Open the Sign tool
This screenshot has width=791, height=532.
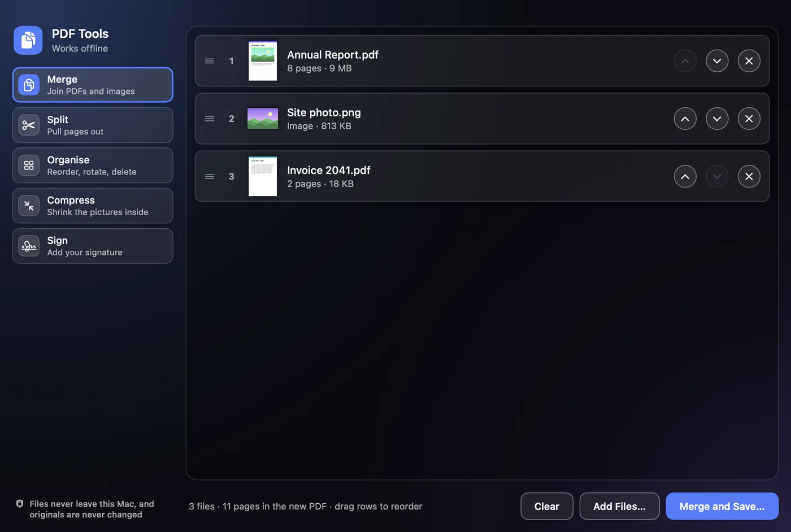93,246
